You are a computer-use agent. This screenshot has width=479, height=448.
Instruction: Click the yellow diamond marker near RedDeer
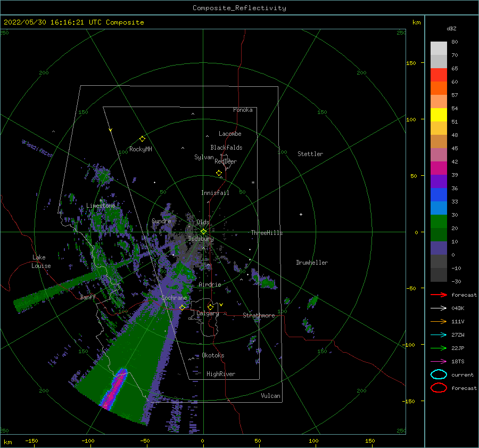pyautogui.click(x=219, y=173)
